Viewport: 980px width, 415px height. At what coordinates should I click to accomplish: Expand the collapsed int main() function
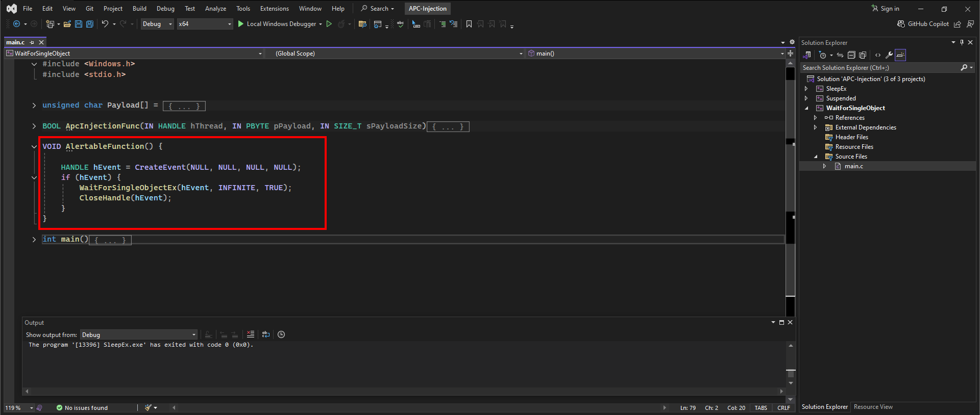[x=34, y=239]
